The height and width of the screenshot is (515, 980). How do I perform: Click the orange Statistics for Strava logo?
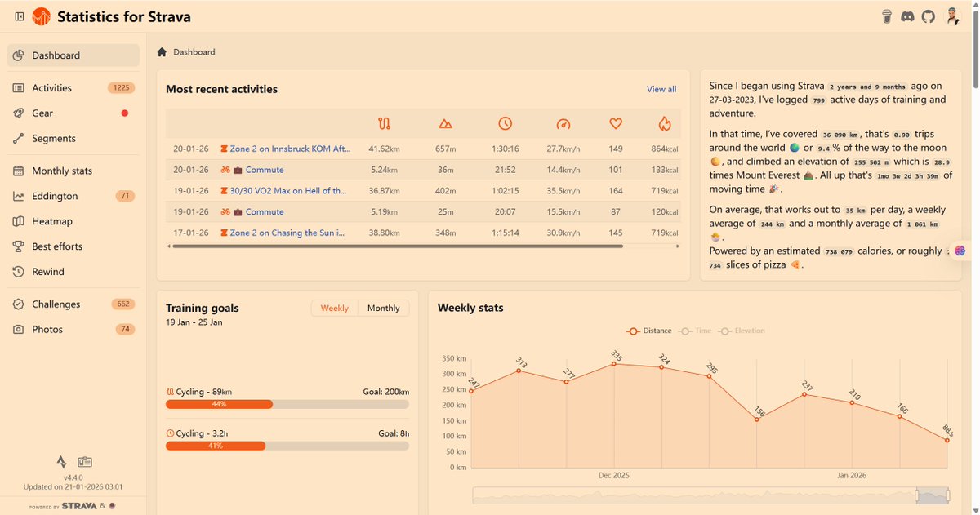(41, 16)
